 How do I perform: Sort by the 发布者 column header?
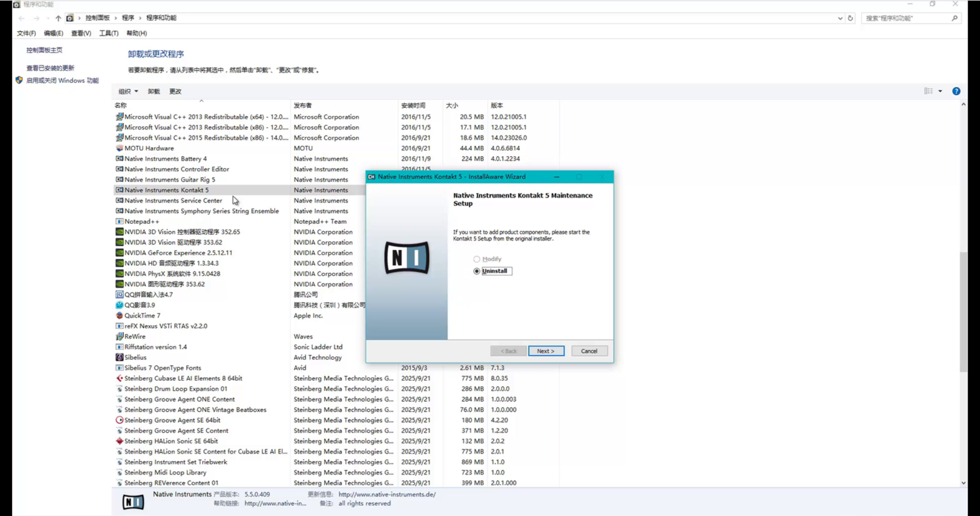pyautogui.click(x=345, y=105)
